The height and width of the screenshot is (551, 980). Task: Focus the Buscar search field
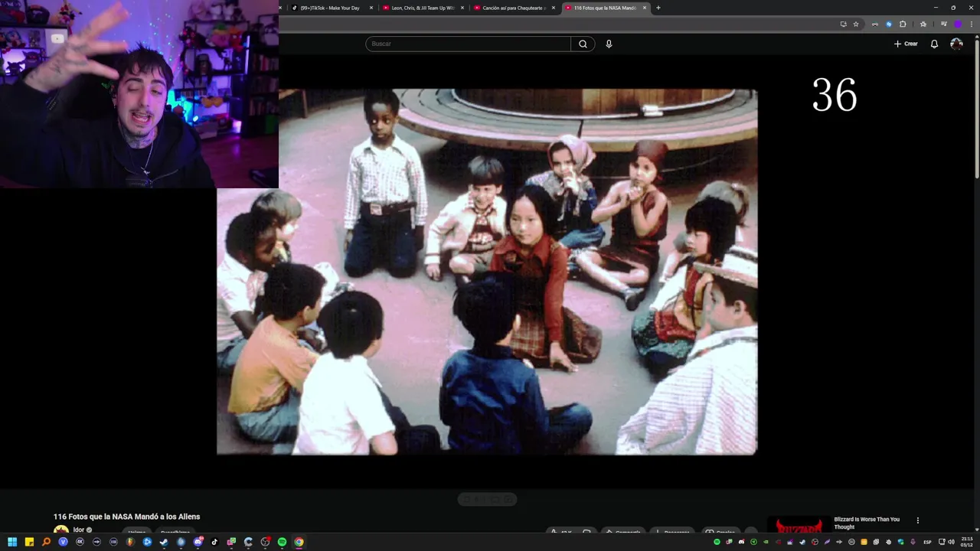point(468,44)
